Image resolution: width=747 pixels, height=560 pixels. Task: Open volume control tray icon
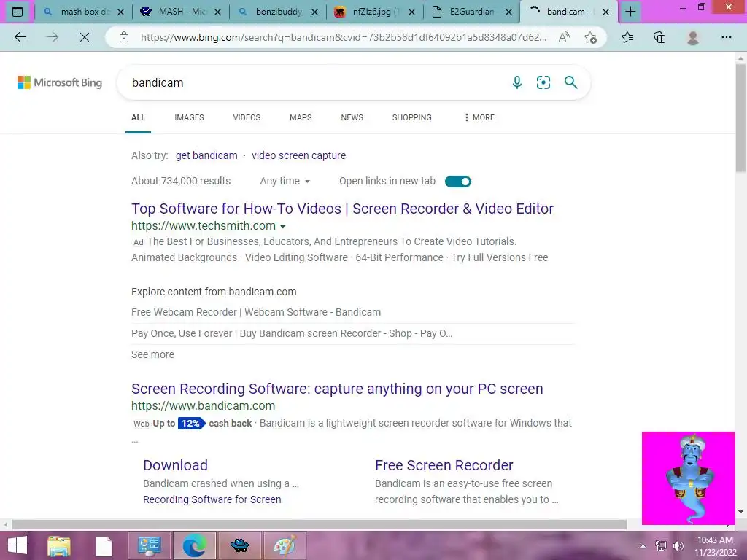(x=678, y=546)
